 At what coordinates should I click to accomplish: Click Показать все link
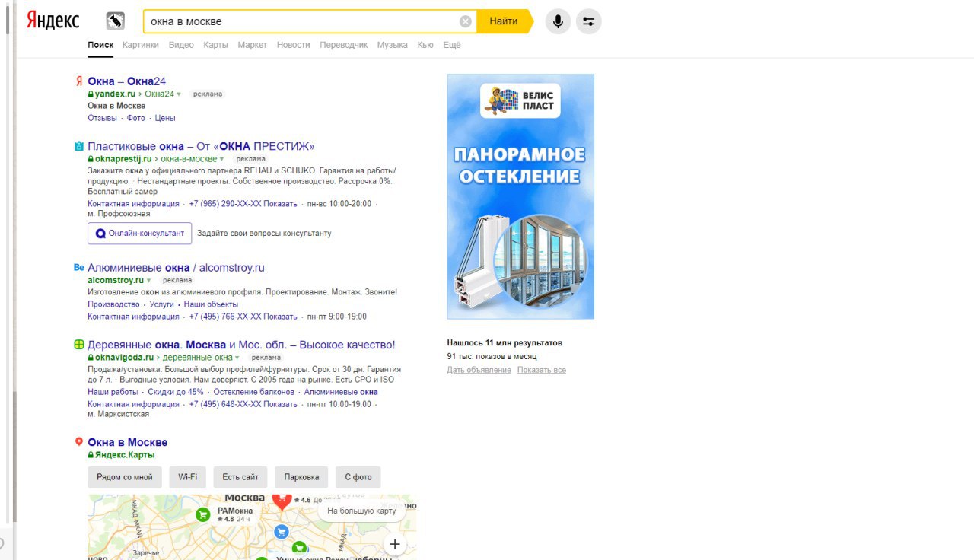(x=542, y=370)
